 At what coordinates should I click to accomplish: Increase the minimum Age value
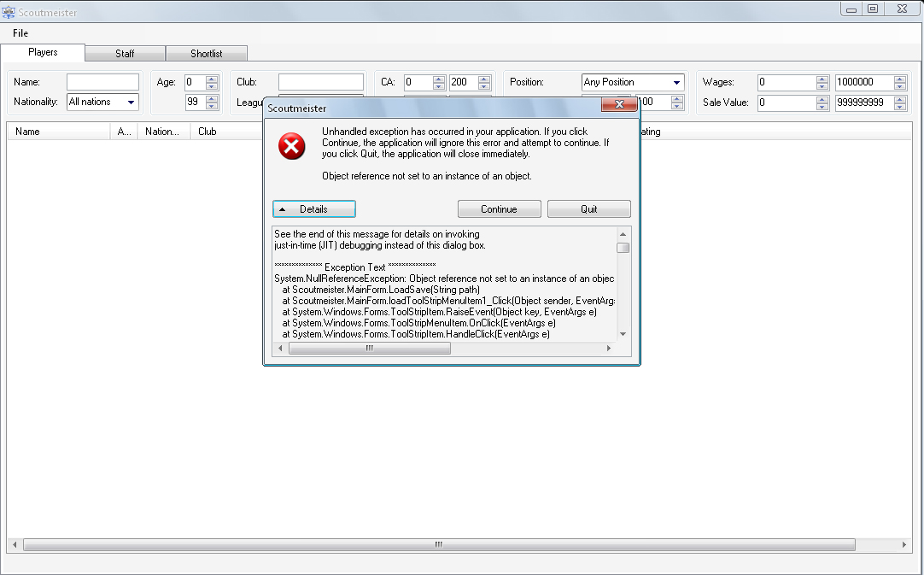coord(212,79)
